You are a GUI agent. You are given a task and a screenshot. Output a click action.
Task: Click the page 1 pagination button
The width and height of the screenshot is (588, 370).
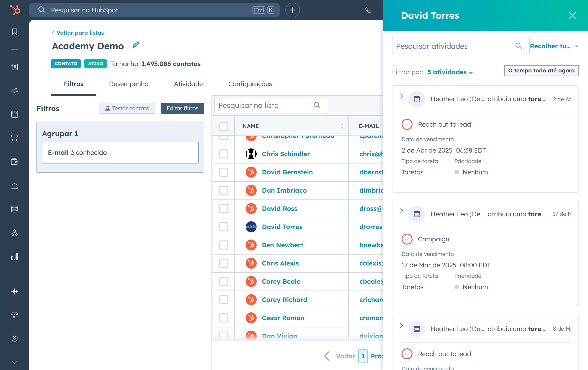point(363,356)
